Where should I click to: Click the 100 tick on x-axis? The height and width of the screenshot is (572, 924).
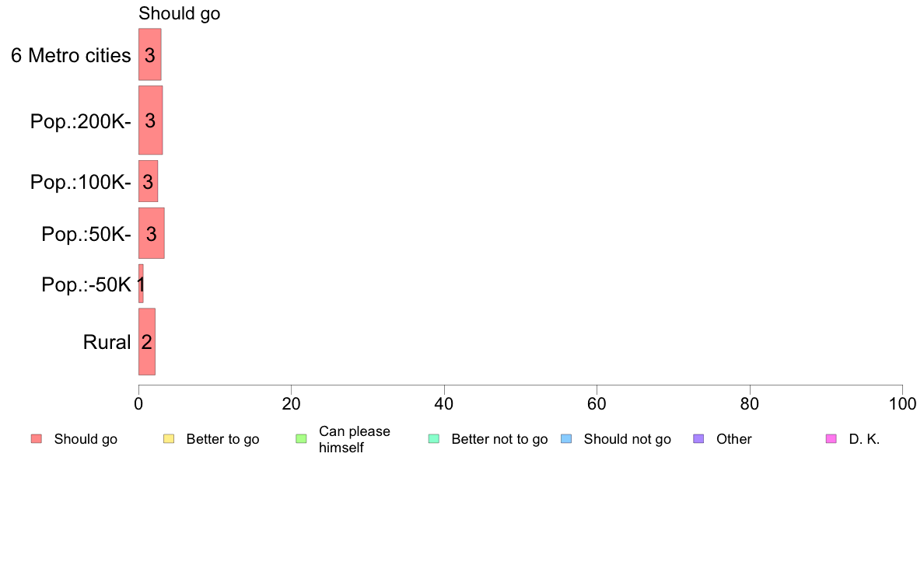pyautogui.click(x=902, y=403)
